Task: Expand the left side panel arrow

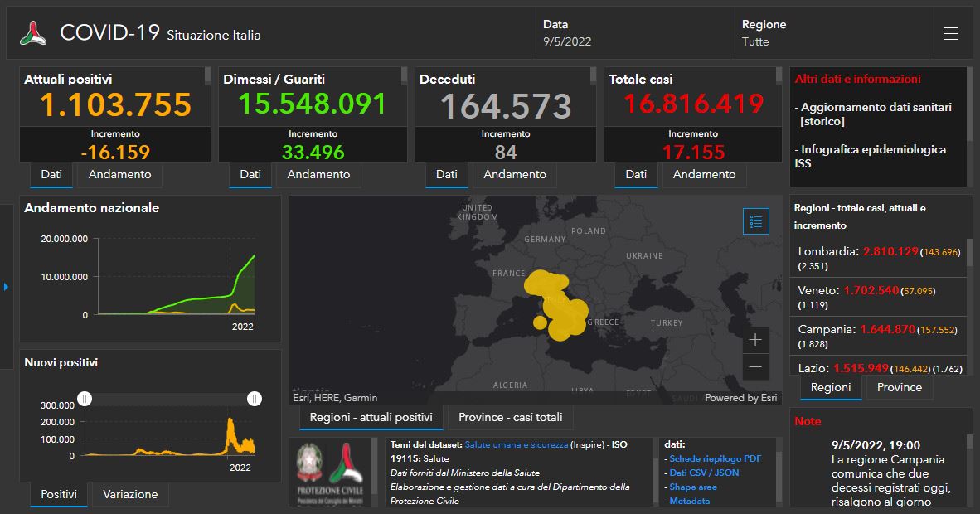Action: [x=7, y=287]
